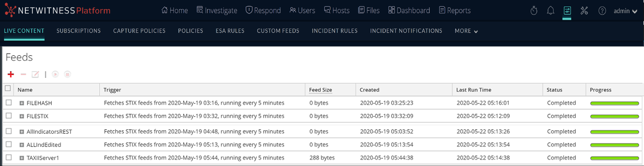Toggle the select-all checkbox in header
Image resolution: width=644 pixels, height=166 pixels.
click(x=8, y=88)
